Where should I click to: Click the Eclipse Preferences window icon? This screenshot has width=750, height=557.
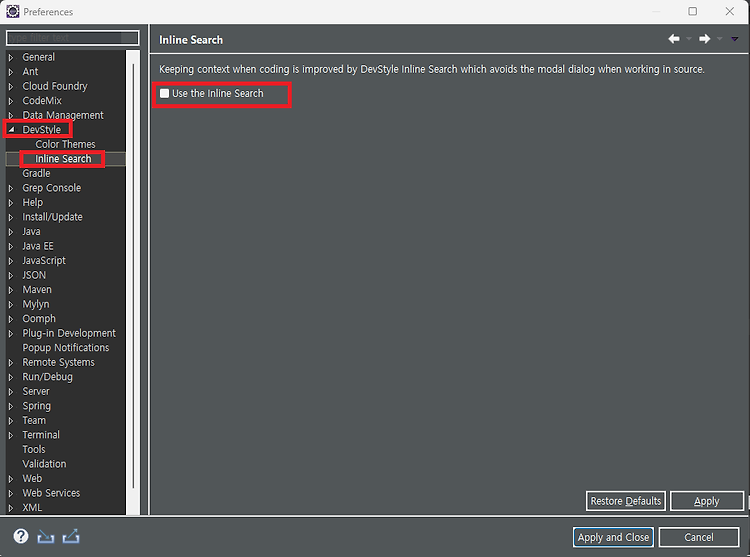pyautogui.click(x=12, y=11)
